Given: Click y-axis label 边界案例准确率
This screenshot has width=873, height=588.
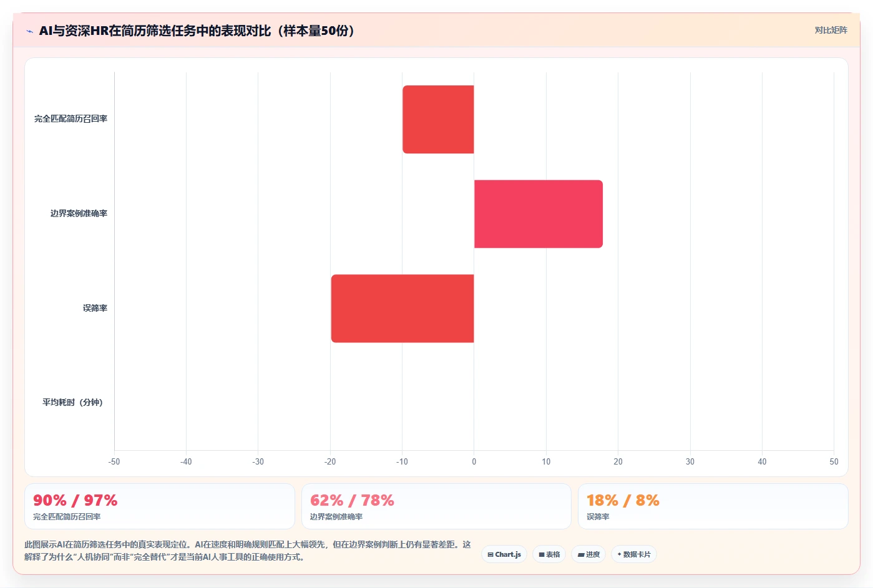Looking at the screenshot, I should [x=79, y=213].
